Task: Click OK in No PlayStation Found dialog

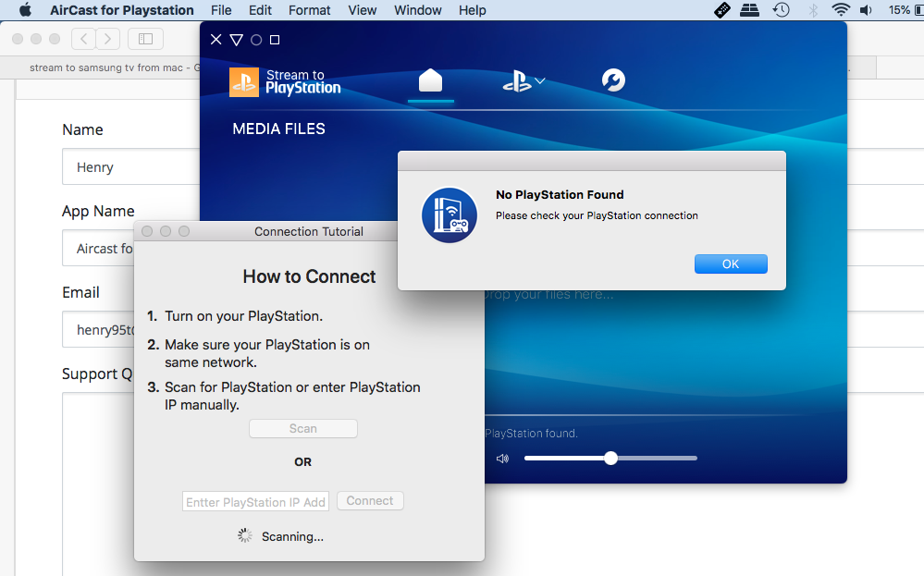Action: click(731, 263)
